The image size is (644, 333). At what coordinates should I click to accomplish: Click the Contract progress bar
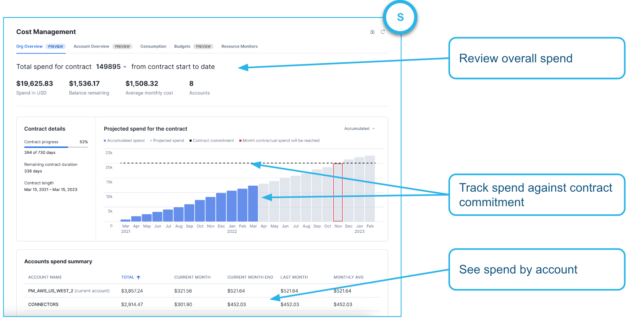click(56, 147)
